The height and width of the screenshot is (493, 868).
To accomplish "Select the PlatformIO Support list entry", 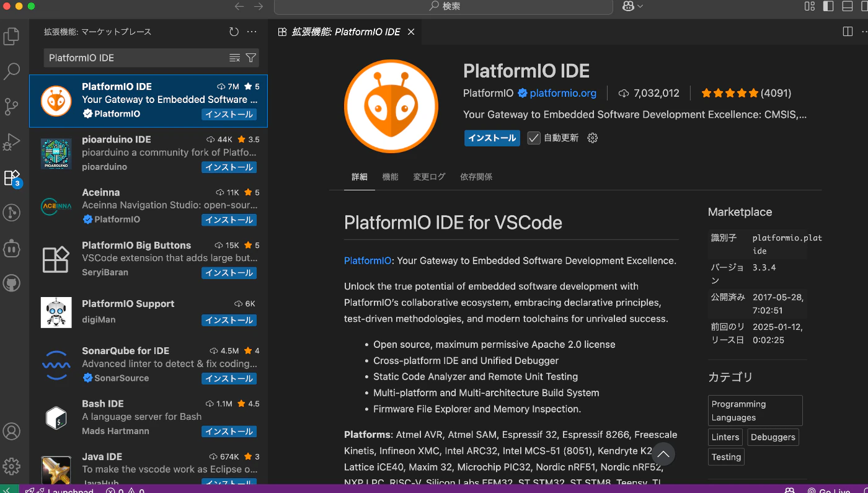I will pyautogui.click(x=149, y=312).
